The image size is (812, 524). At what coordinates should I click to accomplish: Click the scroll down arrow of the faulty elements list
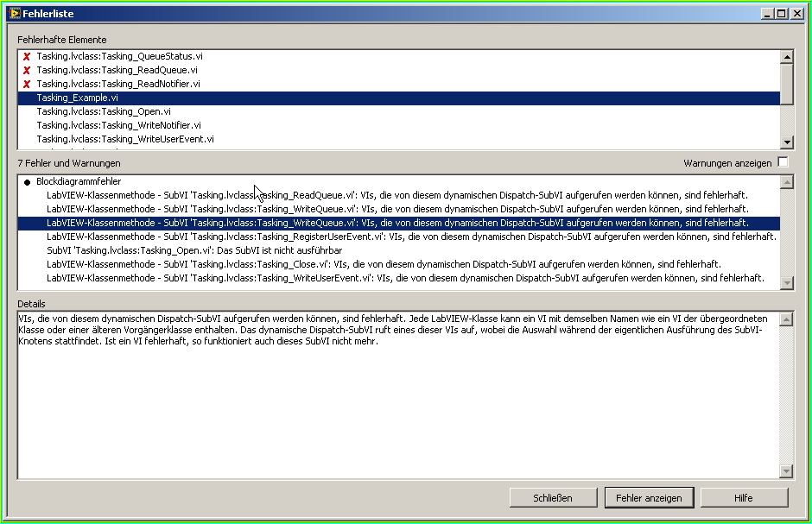(x=787, y=142)
